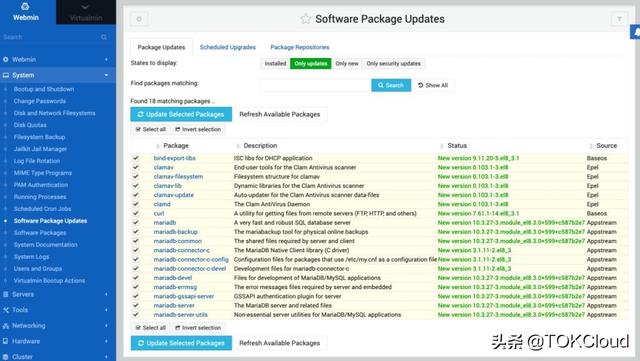Open Software Packages in sidebar
The height and width of the screenshot is (361, 640).
click(40, 233)
